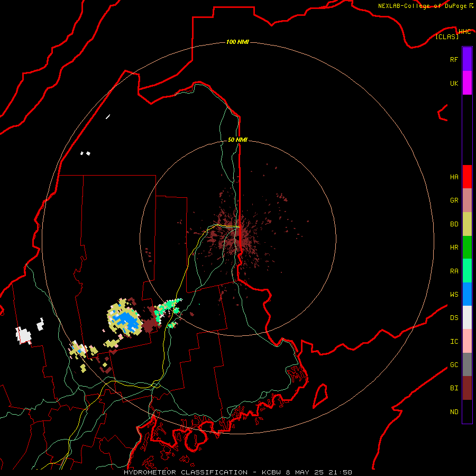
Task: Select the GR dusty-pink legend swatch
Action: [x=467, y=200]
